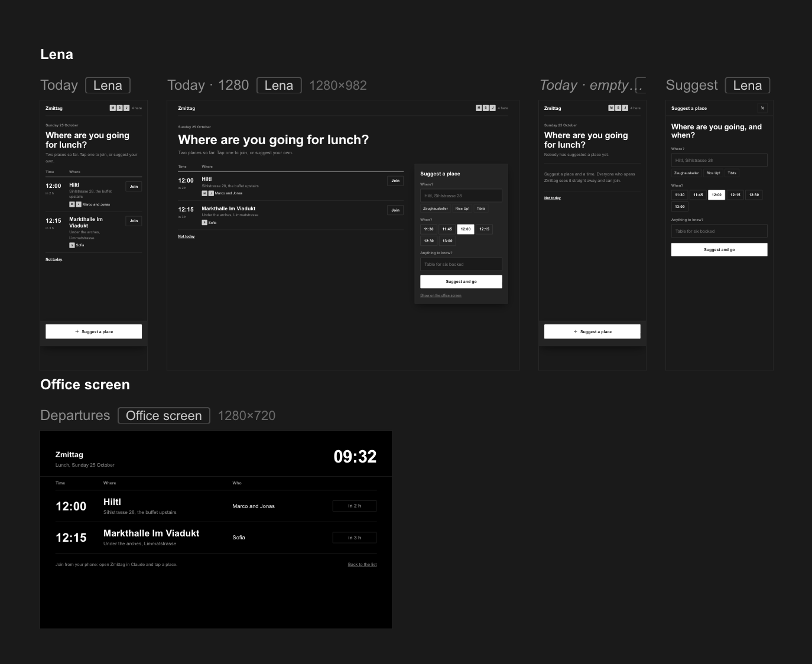Choose the Tibits chip in the Suggest Lena frame
This screenshot has height=664, width=812.
732,173
